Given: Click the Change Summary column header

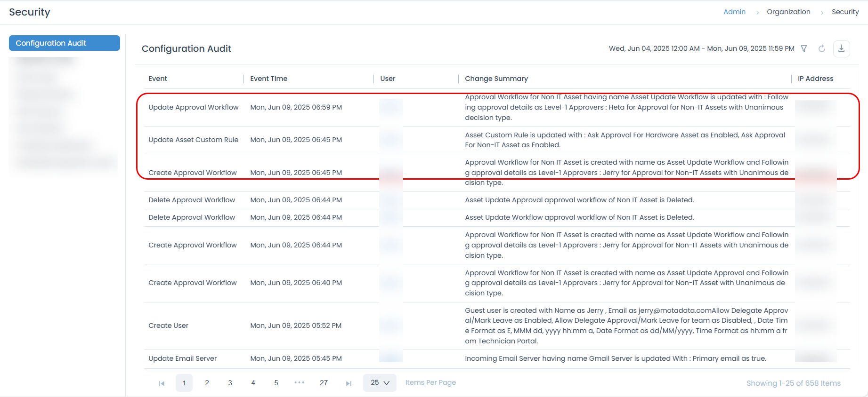Looking at the screenshot, I should 496,79.
